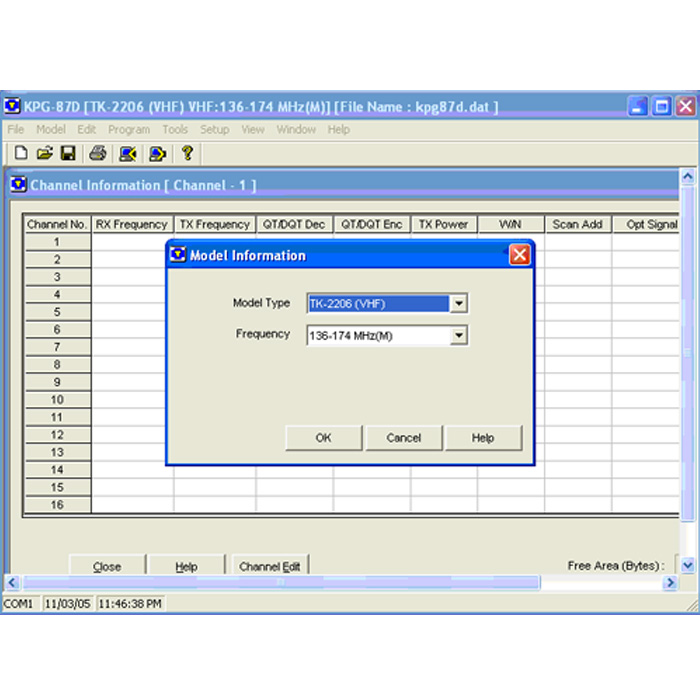Screen dimensions: 700x700
Task: Click the KPG-87D application title bar icon
Action: click(12, 106)
